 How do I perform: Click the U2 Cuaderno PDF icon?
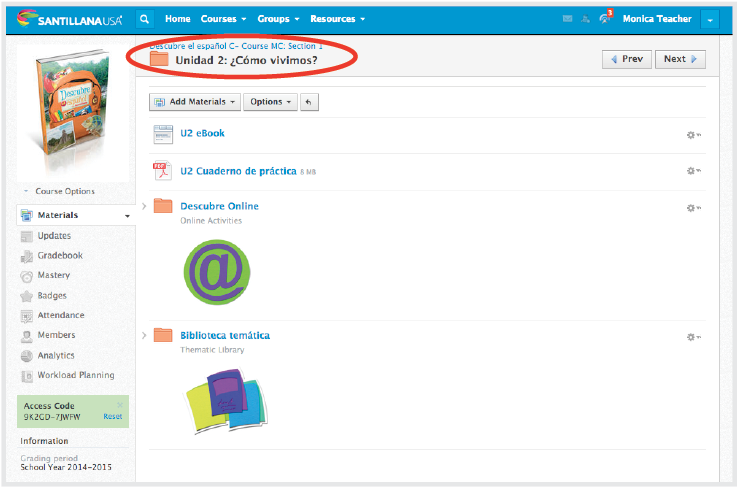(x=161, y=170)
